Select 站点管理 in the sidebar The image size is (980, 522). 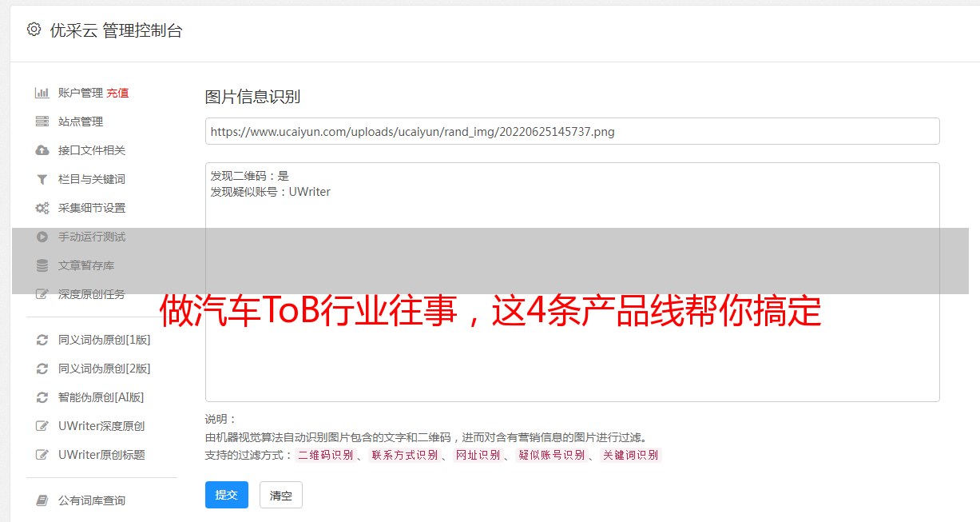coord(81,122)
